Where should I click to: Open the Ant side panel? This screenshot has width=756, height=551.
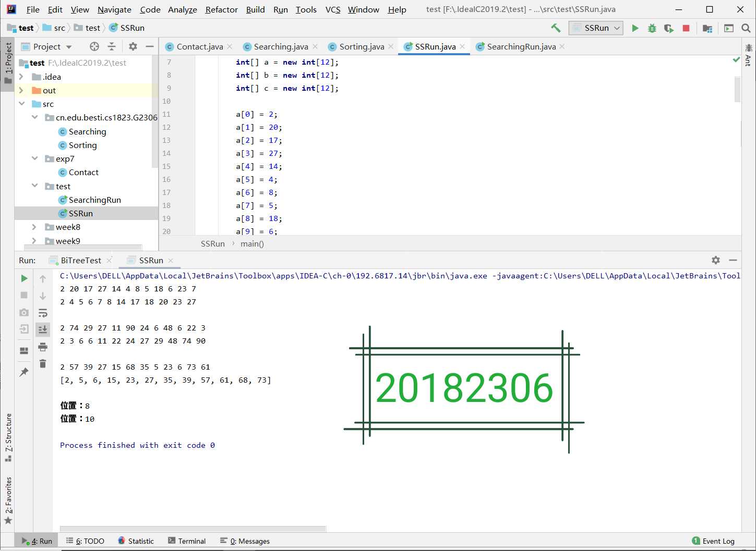click(x=748, y=55)
